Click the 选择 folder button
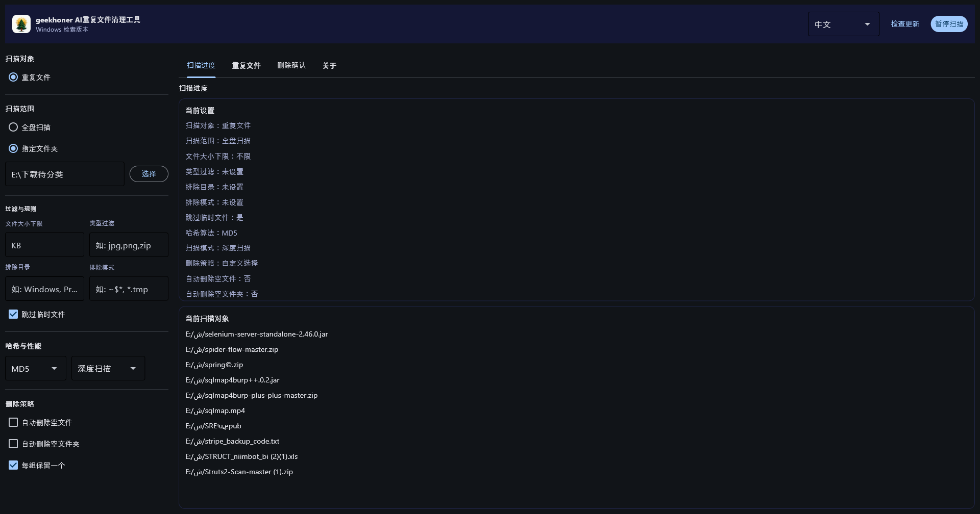This screenshot has width=980, height=514. tap(149, 174)
